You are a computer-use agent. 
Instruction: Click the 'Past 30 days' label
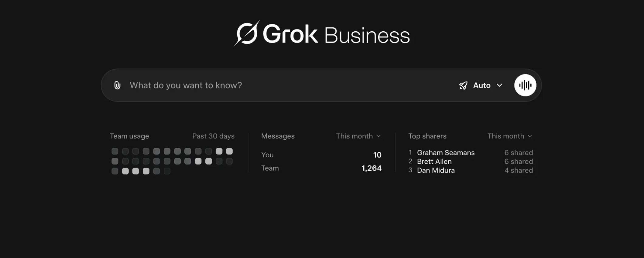coord(213,136)
